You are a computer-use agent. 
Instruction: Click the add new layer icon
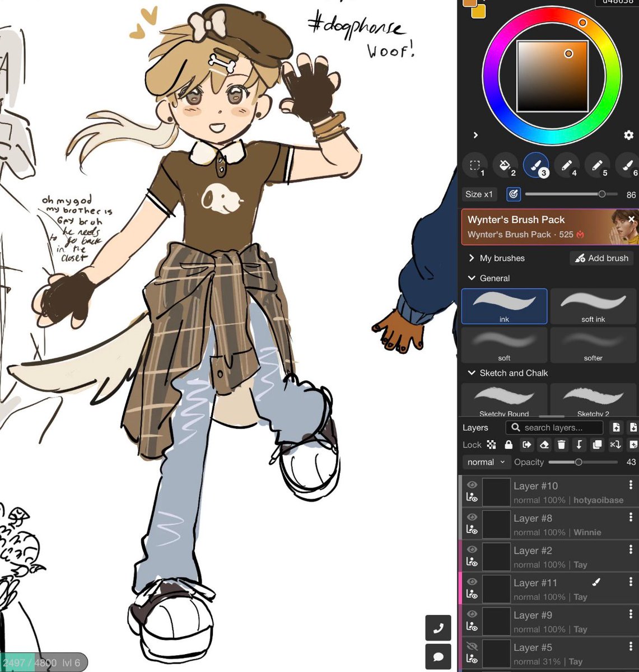633,445
